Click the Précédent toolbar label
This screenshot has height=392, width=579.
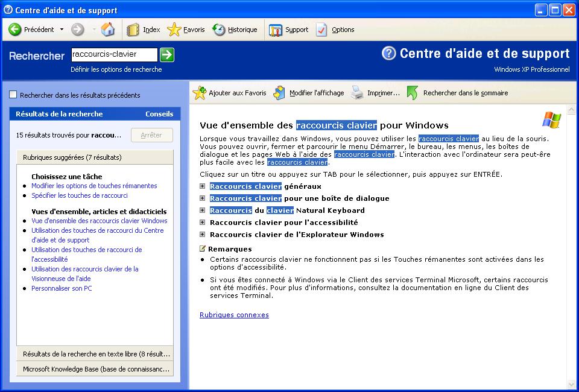coord(39,30)
